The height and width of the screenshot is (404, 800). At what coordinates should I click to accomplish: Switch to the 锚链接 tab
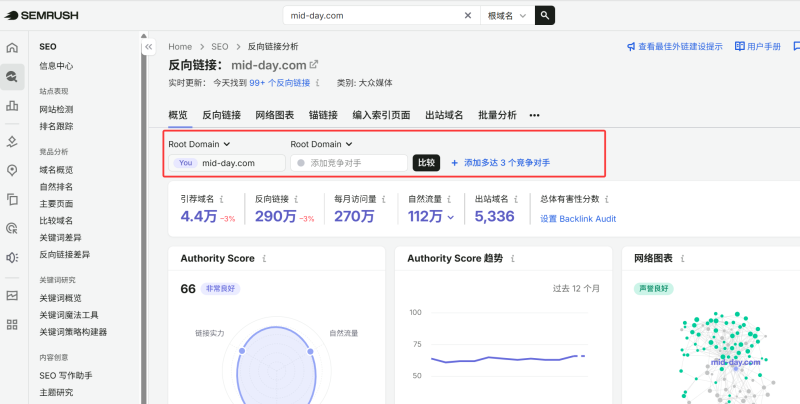click(323, 115)
